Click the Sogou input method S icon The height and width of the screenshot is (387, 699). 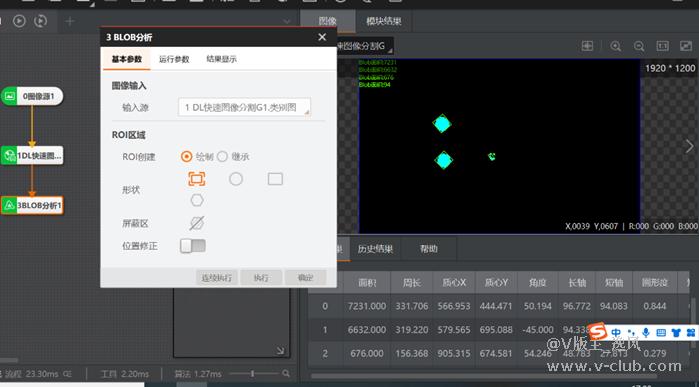pos(598,332)
